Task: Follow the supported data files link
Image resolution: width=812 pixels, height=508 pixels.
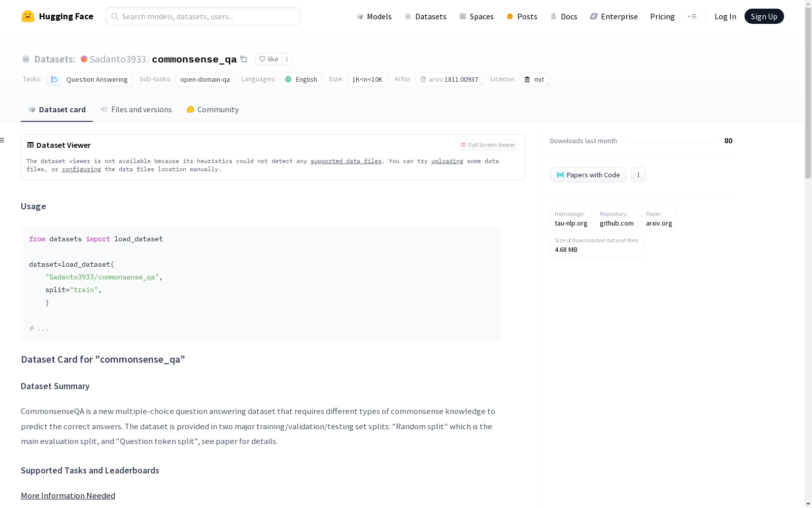Action: [346, 161]
